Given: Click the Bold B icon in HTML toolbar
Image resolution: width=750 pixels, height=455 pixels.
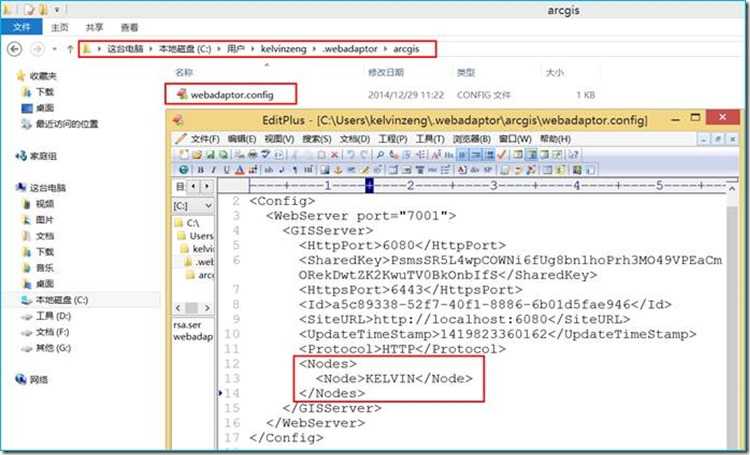Looking at the screenshot, I should (200, 170).
